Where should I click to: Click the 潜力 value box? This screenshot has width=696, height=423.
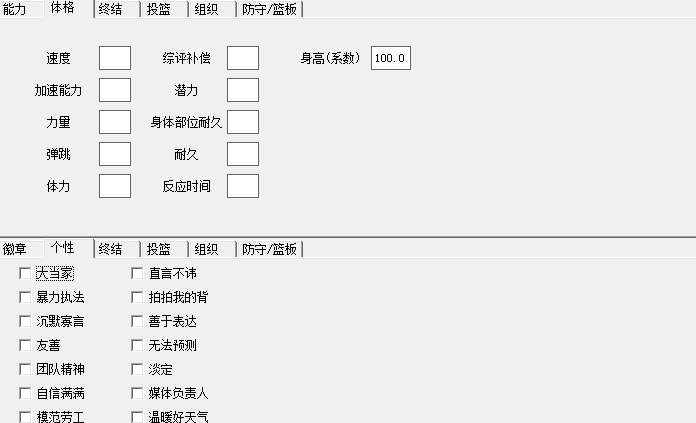tap(243, 90)
